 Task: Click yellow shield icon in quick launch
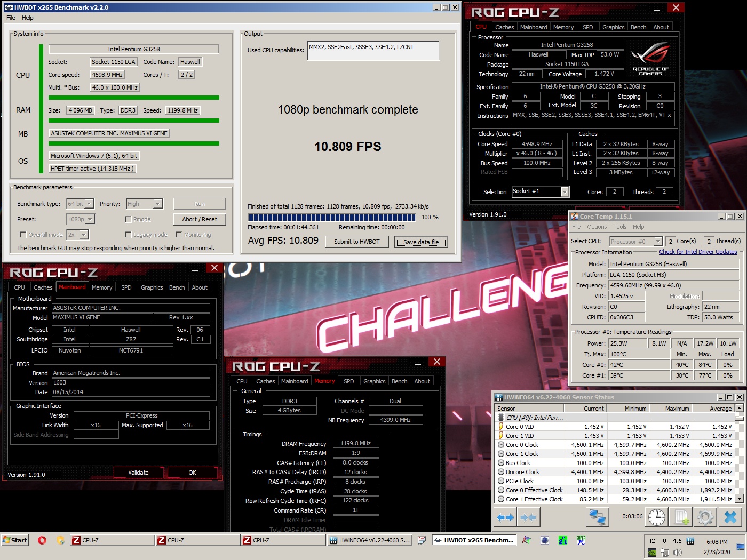[60, 540]
